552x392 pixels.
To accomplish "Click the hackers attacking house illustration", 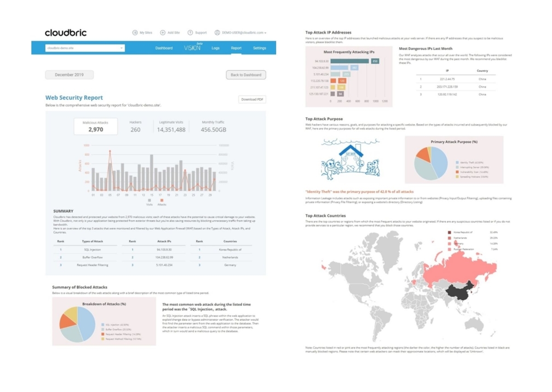I will point(350,159).
